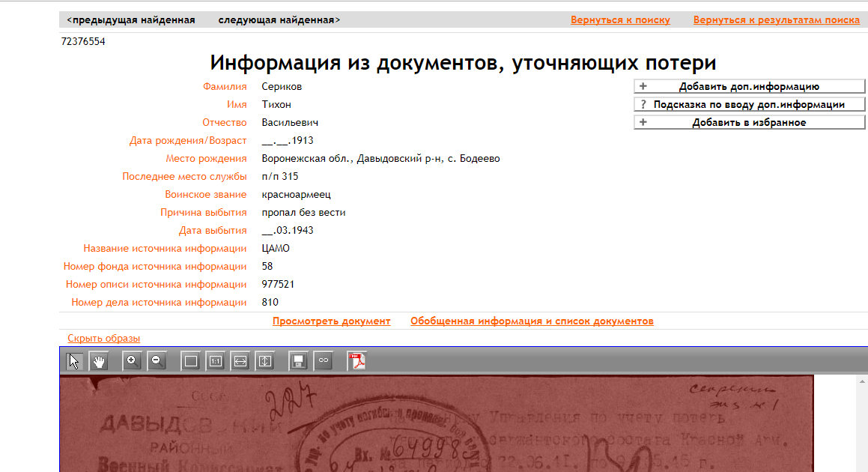
Task: Click birthplace value Воронежская обл., Давыдовский р-н
Action: [x=351, y=158]
